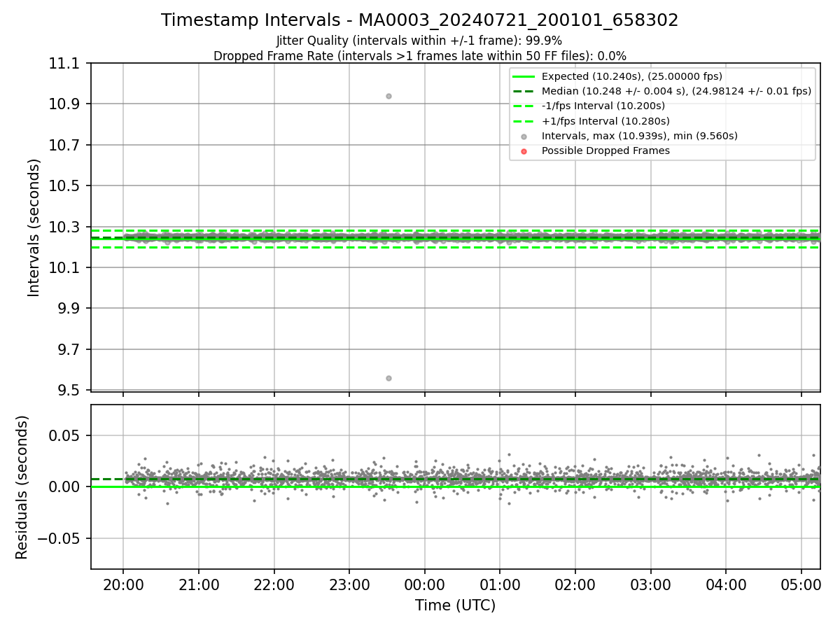Click the minimum outlier point near 9.56 seconds
The height and width of the screenshot is (630, 840).
click(388, 378)
